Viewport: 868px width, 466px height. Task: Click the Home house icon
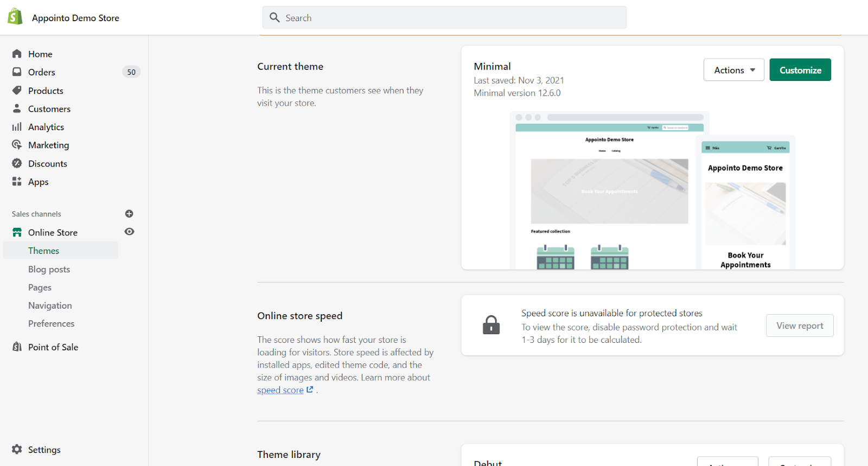point(17,54)
